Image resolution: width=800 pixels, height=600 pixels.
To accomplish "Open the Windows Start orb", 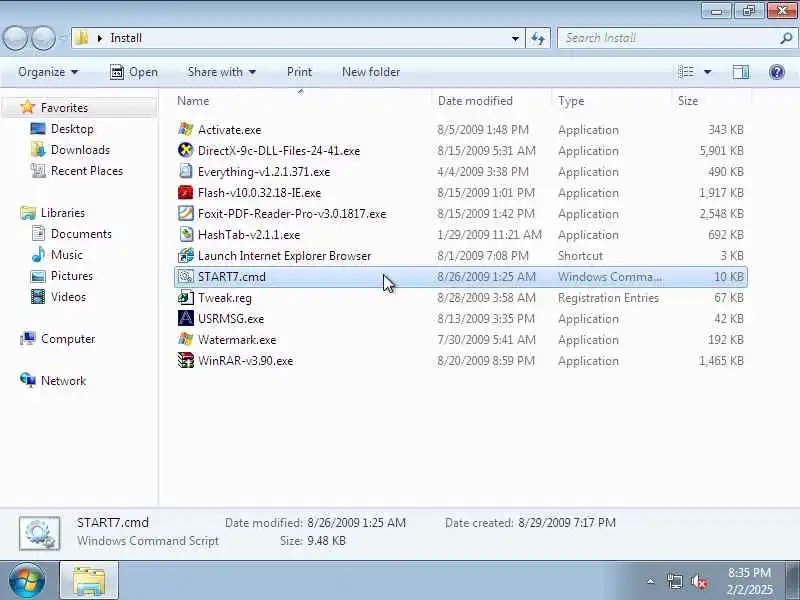I will pos(27,580).
